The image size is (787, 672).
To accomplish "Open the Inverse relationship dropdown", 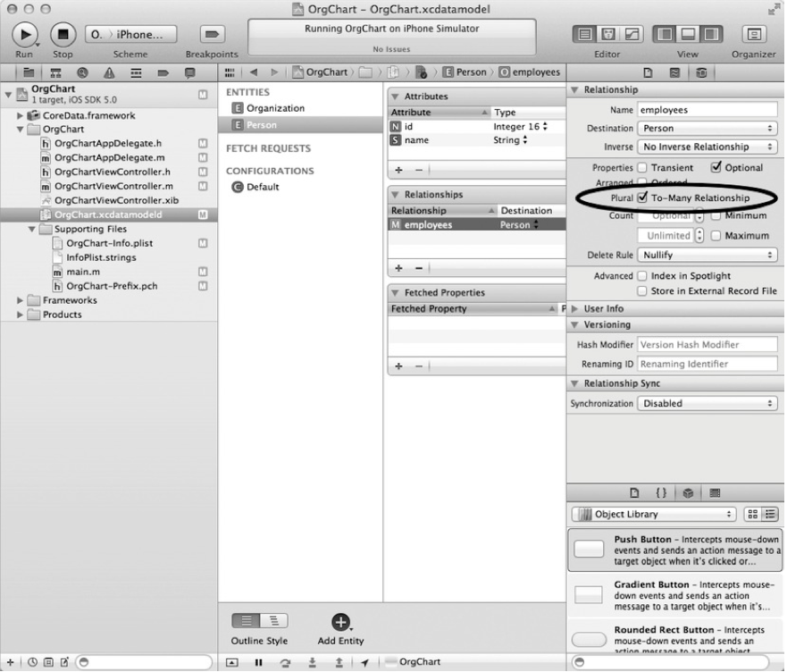I will 707,147.
